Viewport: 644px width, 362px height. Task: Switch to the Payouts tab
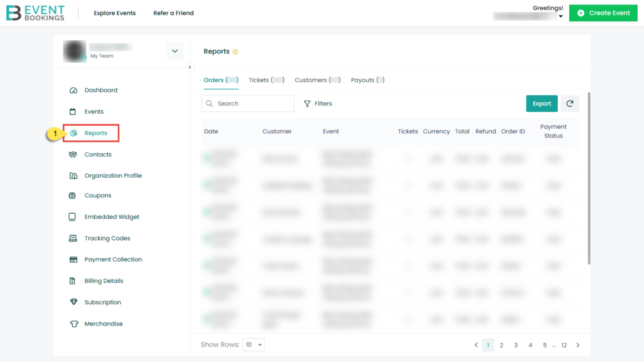[367, 80]
